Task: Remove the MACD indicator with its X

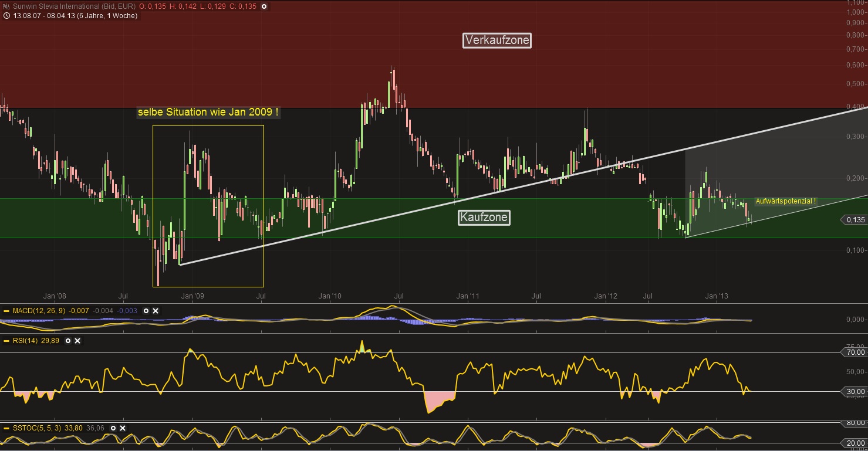Action: pyautogui.click(x=156, y=311)
